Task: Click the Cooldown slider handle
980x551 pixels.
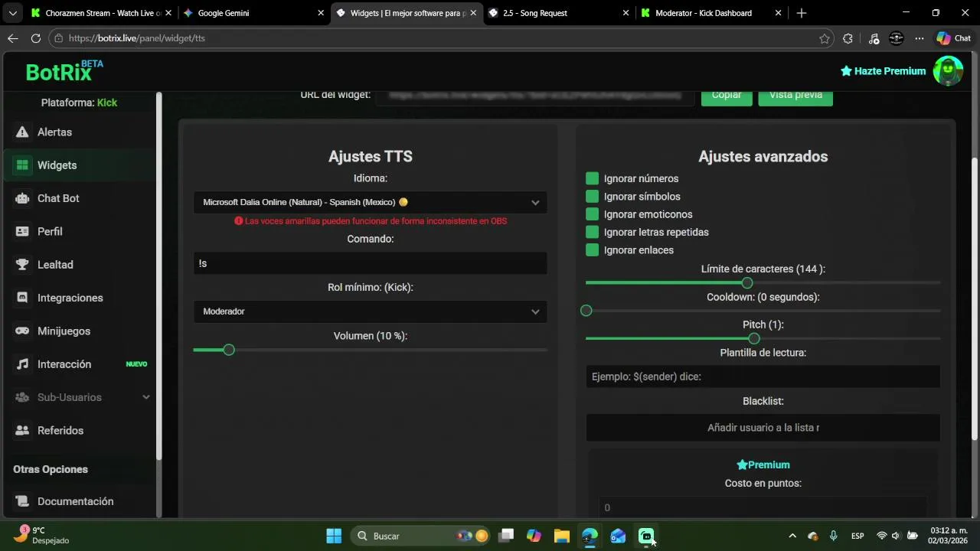Action: tap(586, 311)
